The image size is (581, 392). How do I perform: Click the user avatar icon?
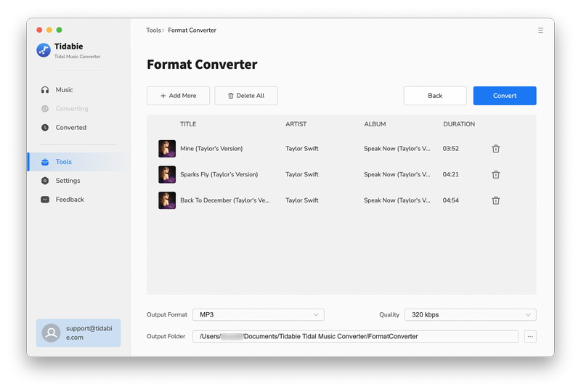tap(51, 333)
